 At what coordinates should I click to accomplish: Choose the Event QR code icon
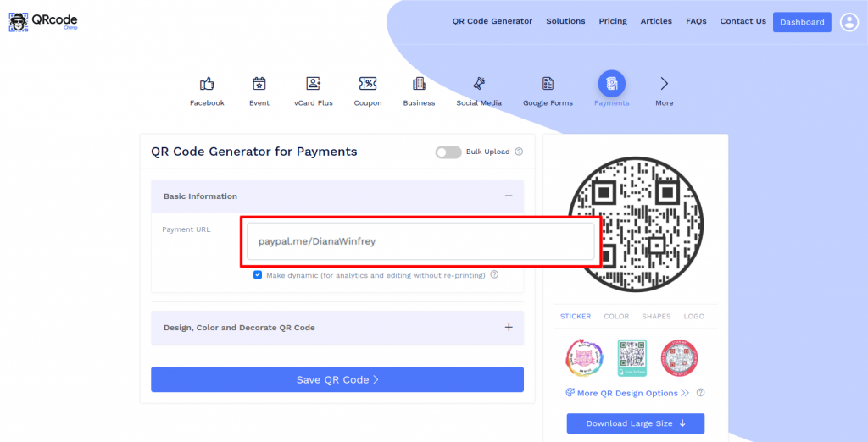259,84
